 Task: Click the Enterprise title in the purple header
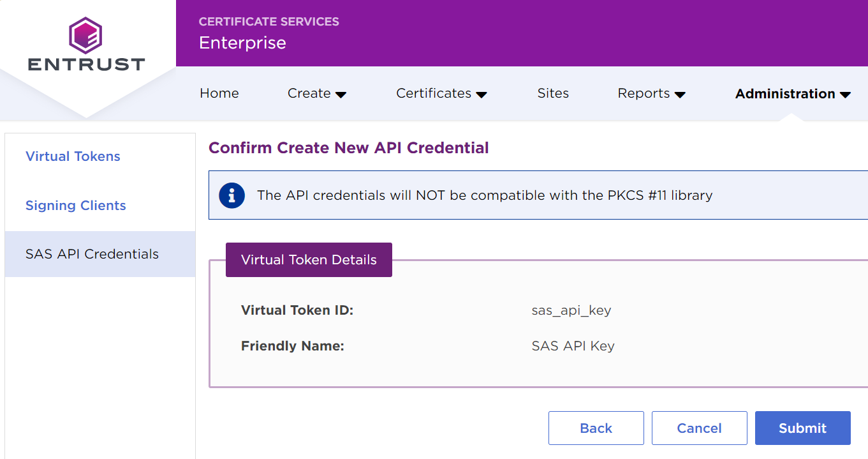coord(242,43)
